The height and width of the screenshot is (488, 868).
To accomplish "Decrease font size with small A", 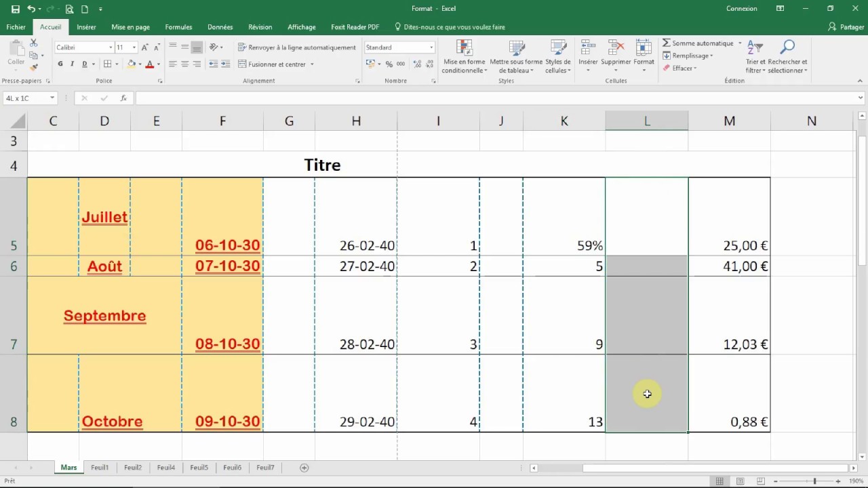I will point(156,47).
